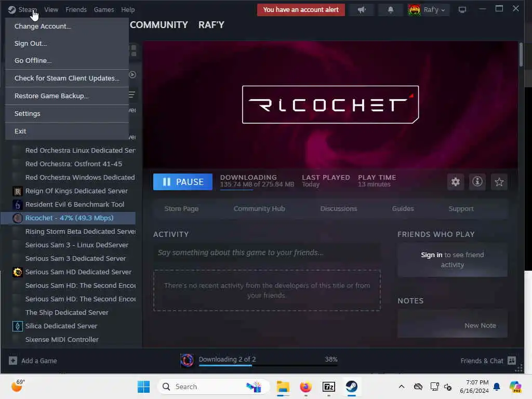Open the Store Page tab
This screenshot has height=399, width=532.
tap(181, 209)
